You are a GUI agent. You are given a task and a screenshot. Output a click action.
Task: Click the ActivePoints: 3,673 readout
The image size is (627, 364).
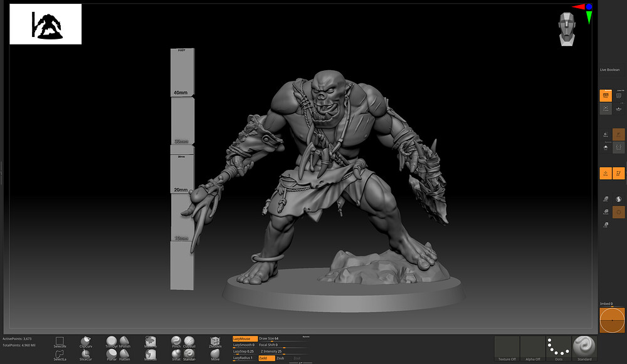pos(17,339)
